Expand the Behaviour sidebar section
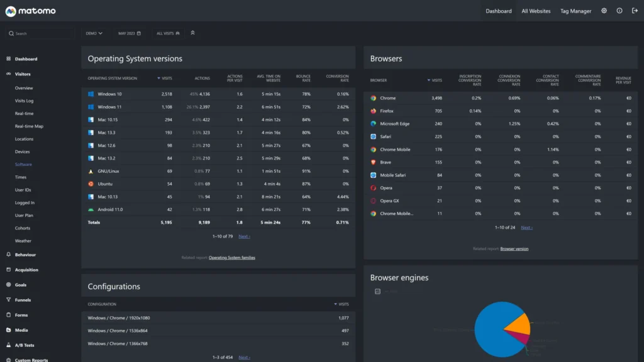Image resolution: width=644 pixels, height=362 pixels. pyautogui.click(x=25, y=255)
